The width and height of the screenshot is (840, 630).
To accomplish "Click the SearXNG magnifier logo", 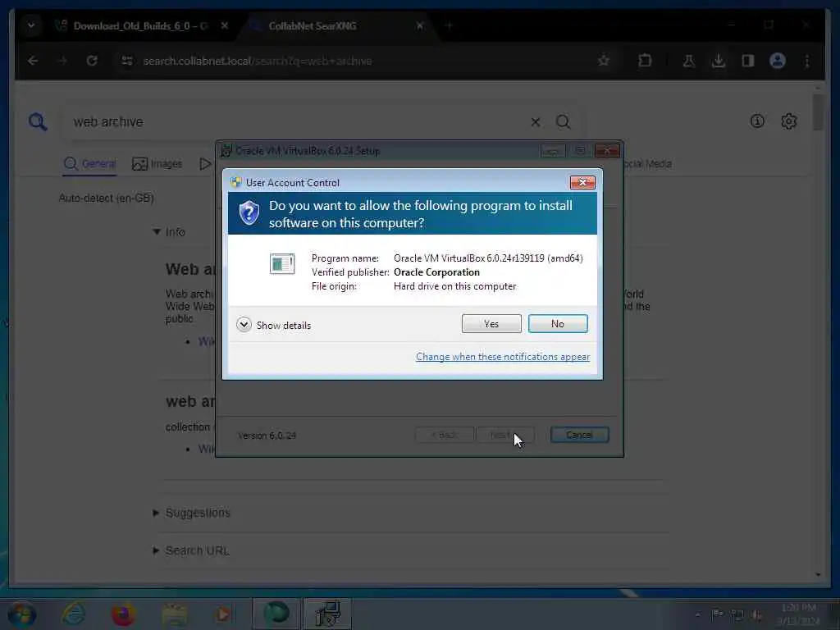I will [x=38, y=121].
